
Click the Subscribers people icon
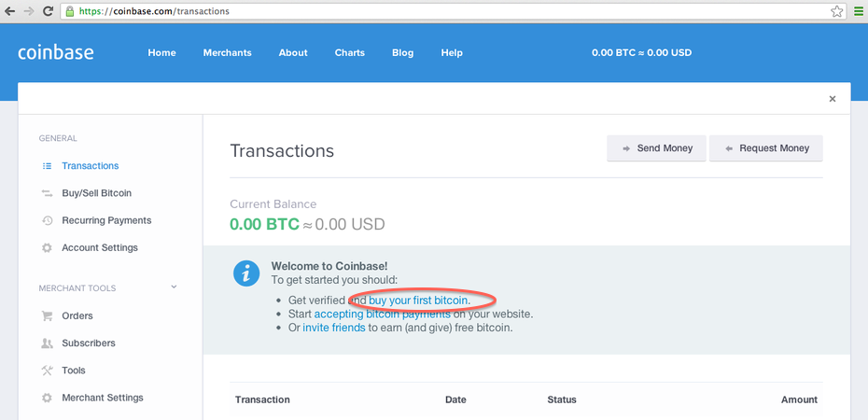(x=47, y=343)
